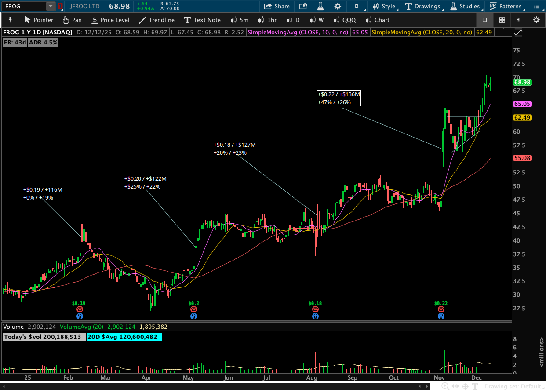Expand the FROG symbol dropdown arrow
Screen dimensions: 546x392
(x=50, y=6)
